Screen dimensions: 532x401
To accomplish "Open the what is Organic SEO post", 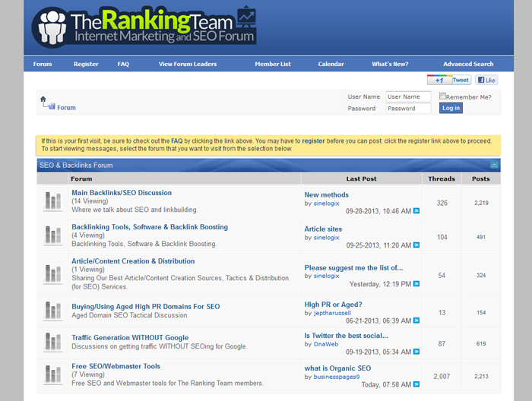I will 337,368.
